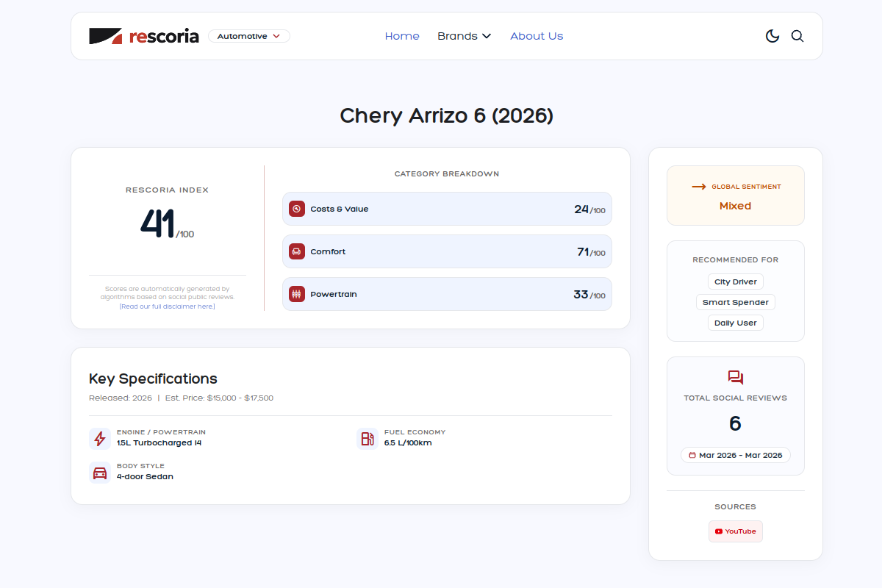
Task: Open the YouTube source badge
Action: pyautogui.click(x=736, y=531)
